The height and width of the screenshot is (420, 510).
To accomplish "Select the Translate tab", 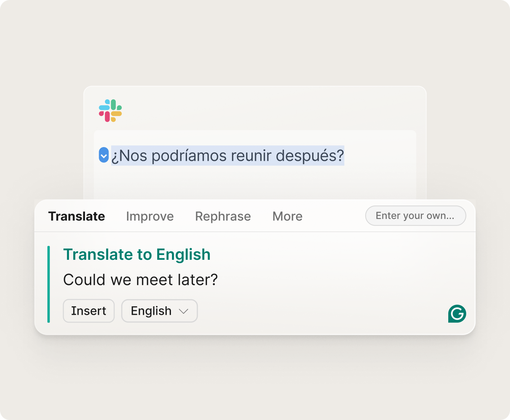I will tap(76, 216).
